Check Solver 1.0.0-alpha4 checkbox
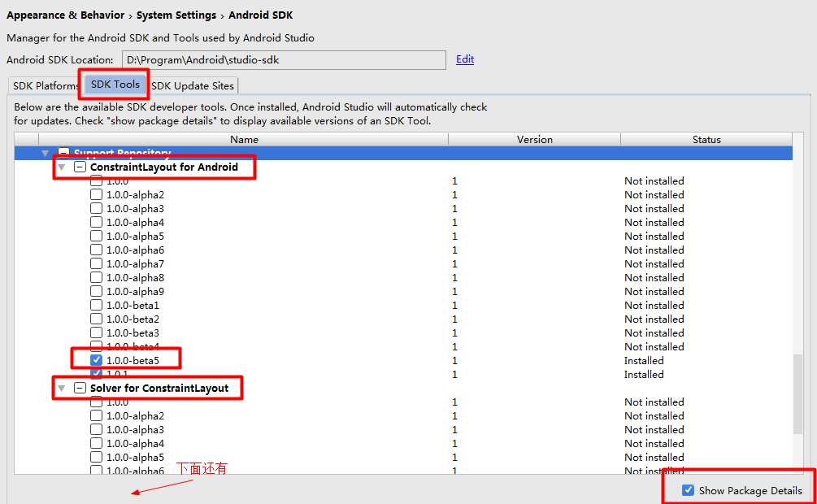 (x=97, y=444)
